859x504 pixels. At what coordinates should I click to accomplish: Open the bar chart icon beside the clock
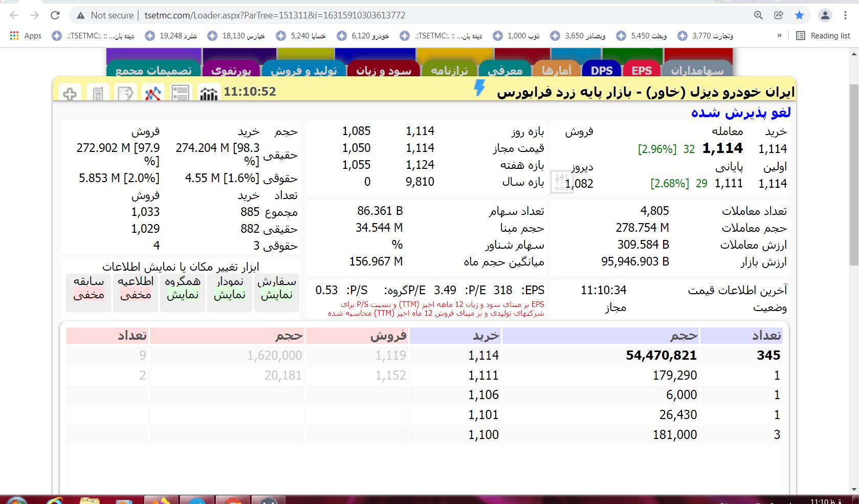coord(208,93)
